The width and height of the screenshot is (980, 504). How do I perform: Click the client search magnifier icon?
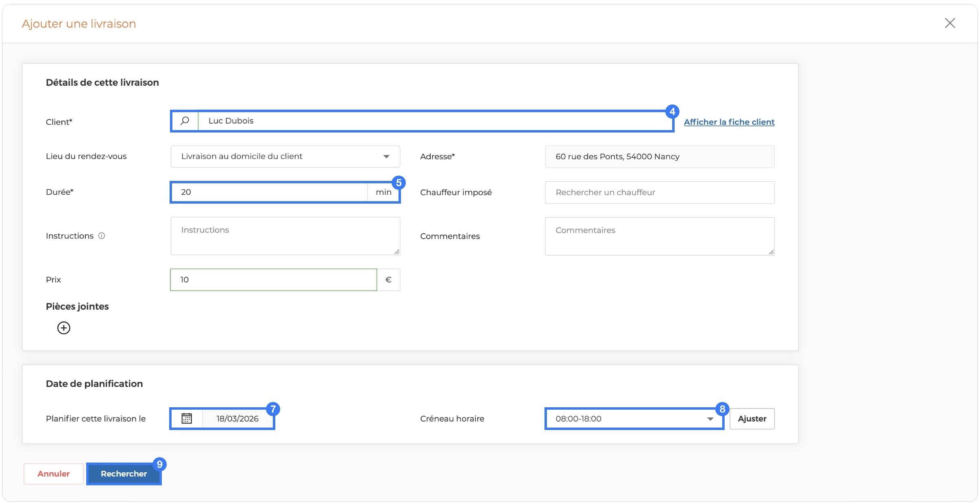[x=185, y=121]
